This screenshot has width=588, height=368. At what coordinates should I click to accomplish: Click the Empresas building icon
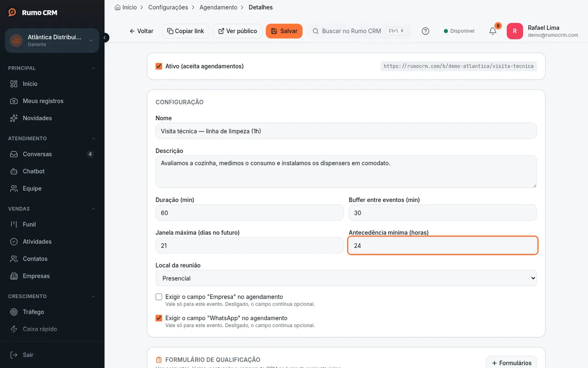click(x=14, y=276)
